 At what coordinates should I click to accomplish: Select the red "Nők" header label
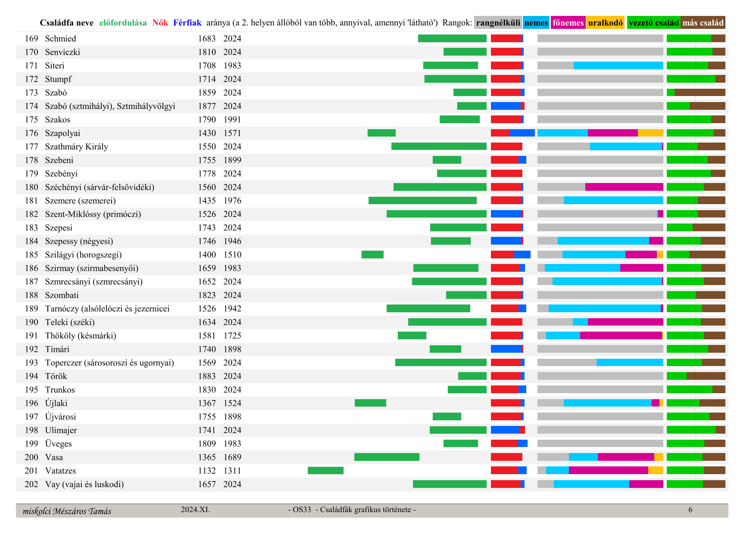(160, 23)
